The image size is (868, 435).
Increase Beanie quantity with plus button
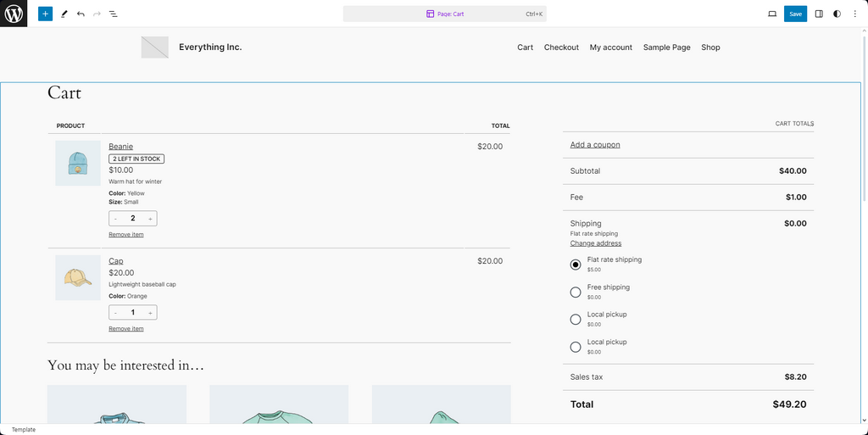point(150,219)
